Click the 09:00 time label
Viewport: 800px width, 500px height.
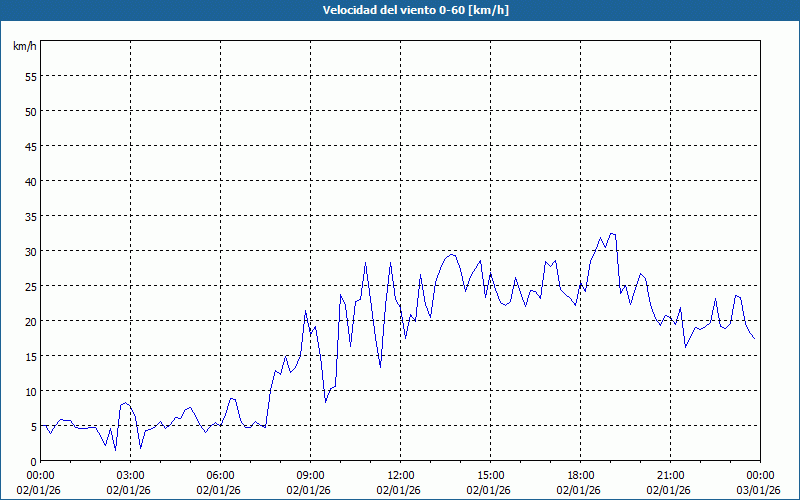pos(310,475)
